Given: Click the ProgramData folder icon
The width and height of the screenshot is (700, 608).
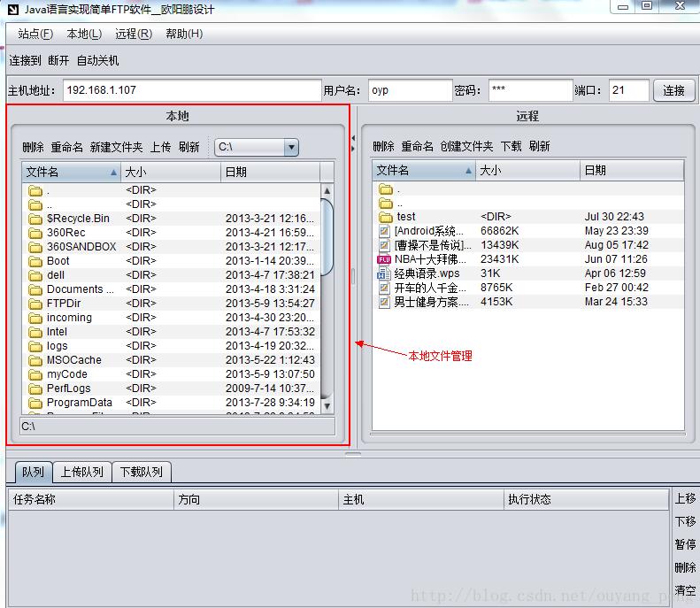Looking at the screenshot, I should [x=35, y=403].
